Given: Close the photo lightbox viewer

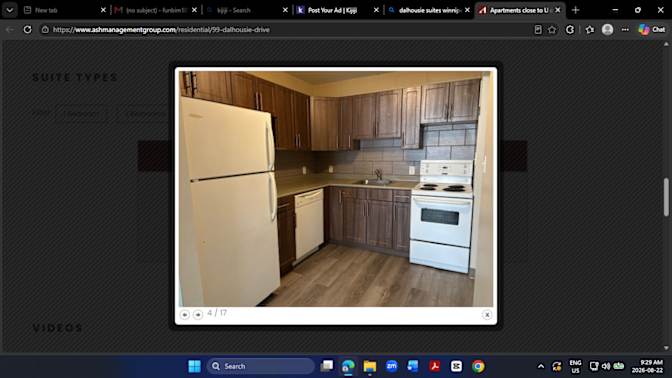Looking at the screenshot, I should tap(487, 315).
